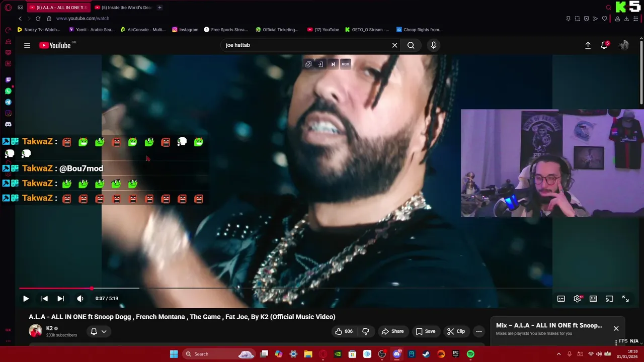This screenshot has height=362, width=644.
Task: Enter full screen mode
Action: pyautogui.click(x=625, y=299)
